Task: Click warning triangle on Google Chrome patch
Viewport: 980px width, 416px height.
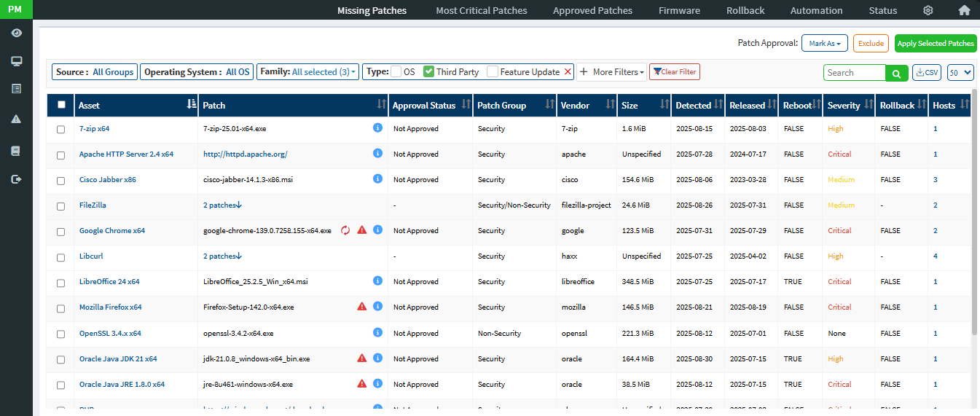Action: pyautogui.click(x=362, y=229)
